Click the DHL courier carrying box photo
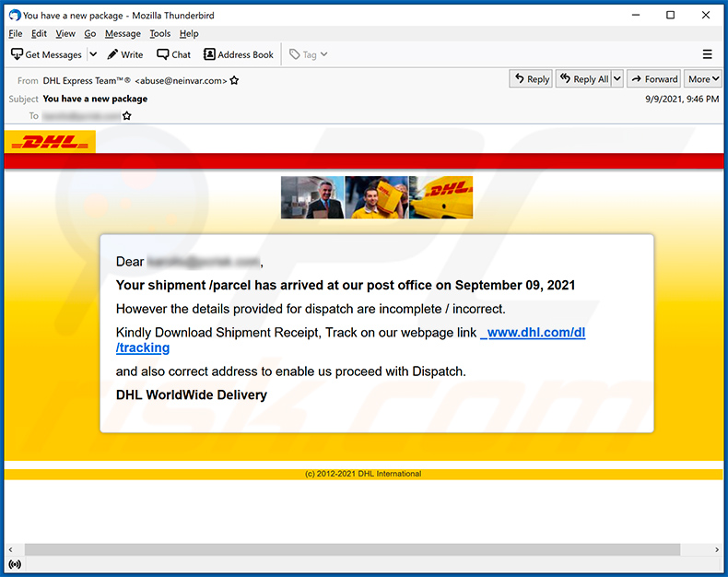This screenshot has width=728, height=577. 377,197
